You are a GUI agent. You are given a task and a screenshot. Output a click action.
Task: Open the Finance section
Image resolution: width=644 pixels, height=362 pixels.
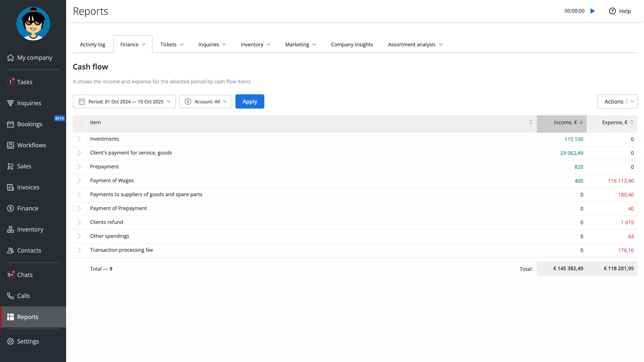(27, 208)
